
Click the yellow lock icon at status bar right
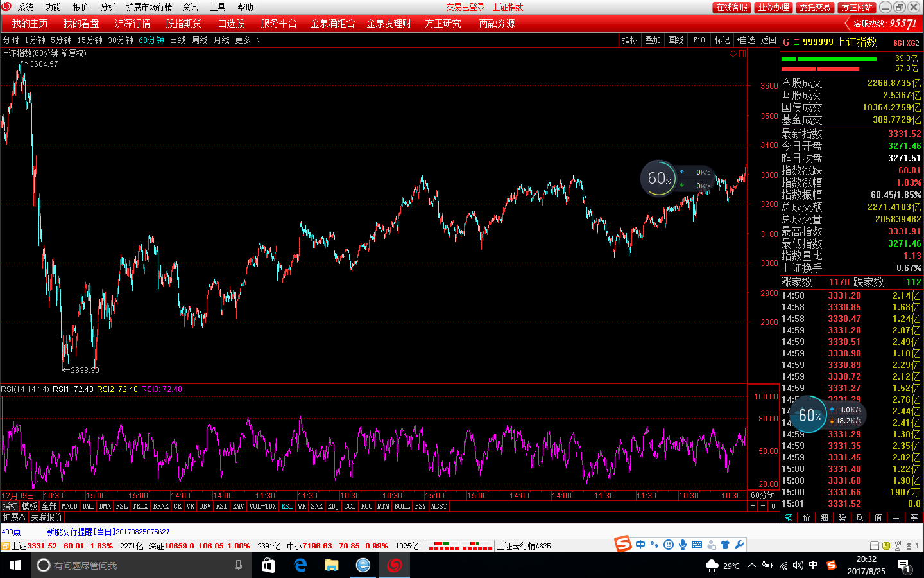click(886, 546)
